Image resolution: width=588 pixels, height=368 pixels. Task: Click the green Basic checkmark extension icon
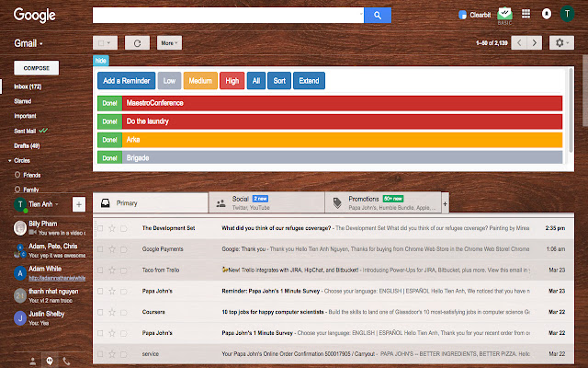tap(504, 15)
